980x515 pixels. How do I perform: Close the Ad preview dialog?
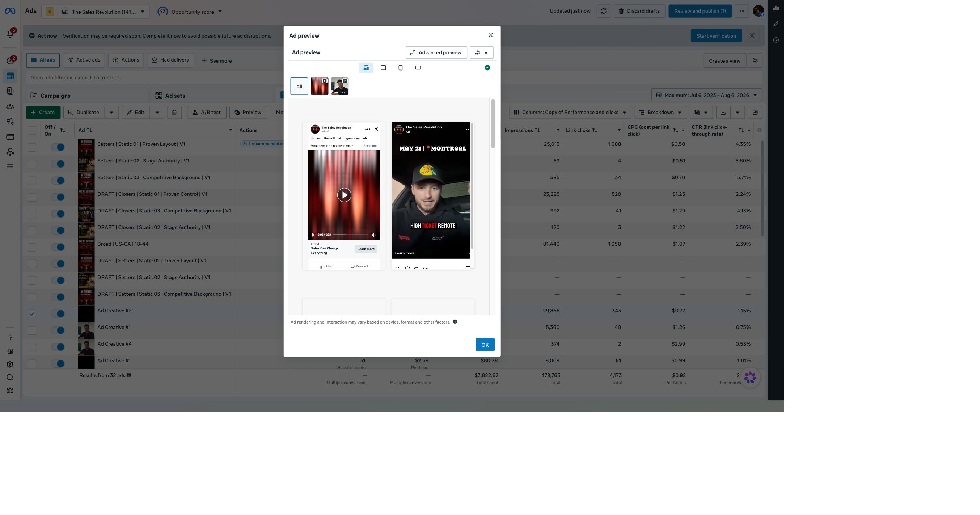pyautogui.click(x=490, y=35)
